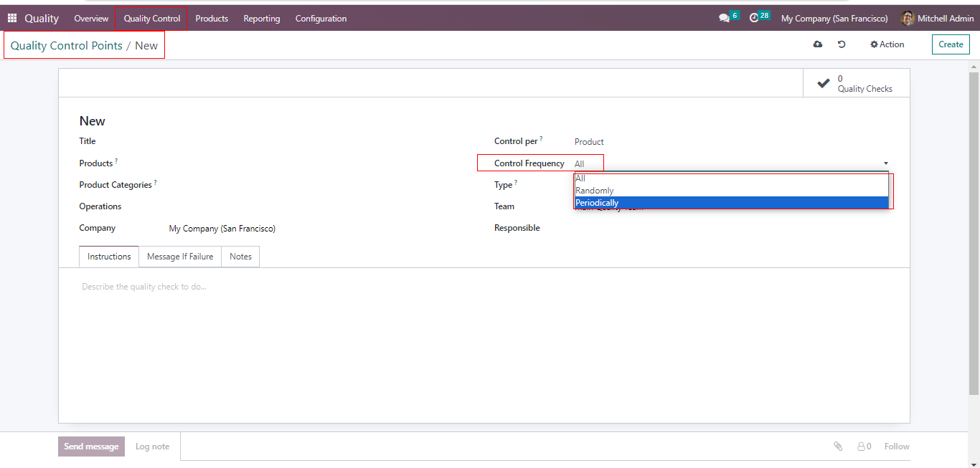Open the Reporting menu
The image size is (980, 468).
tap(261, 19)
